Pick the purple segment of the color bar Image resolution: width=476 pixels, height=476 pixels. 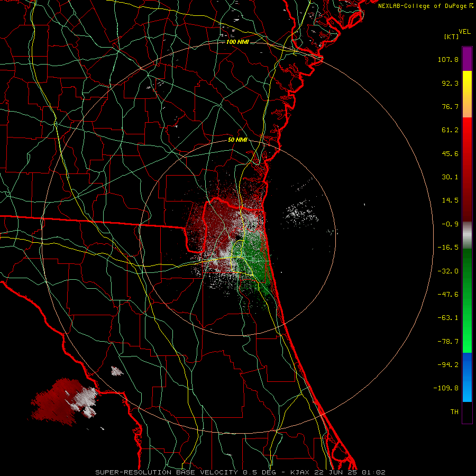tap(467, 59)
